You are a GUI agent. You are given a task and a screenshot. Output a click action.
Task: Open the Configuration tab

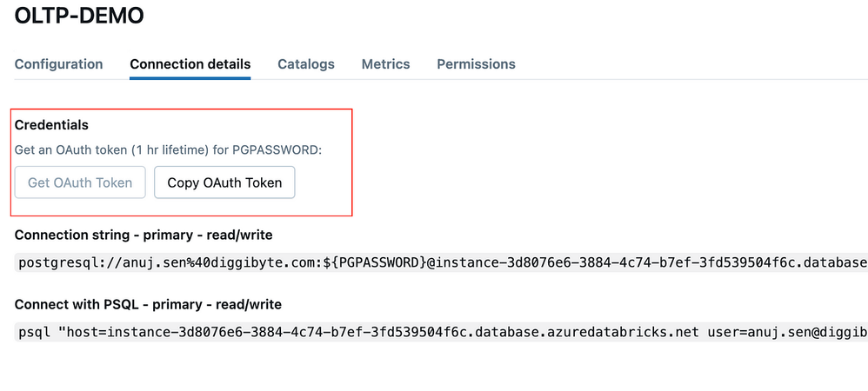[59, 64]
